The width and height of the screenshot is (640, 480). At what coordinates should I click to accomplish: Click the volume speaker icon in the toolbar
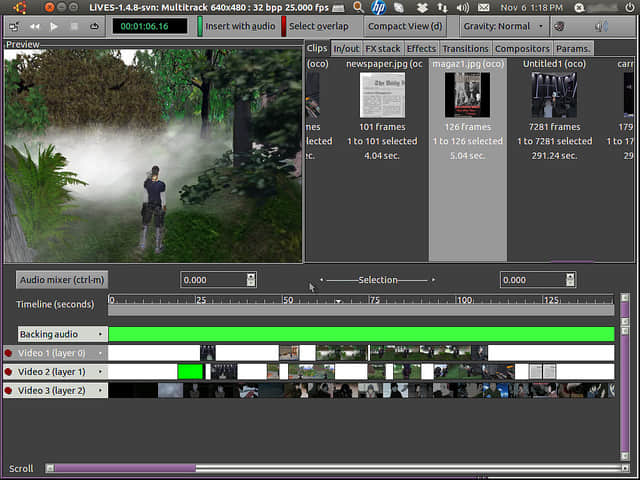(601, 26)
